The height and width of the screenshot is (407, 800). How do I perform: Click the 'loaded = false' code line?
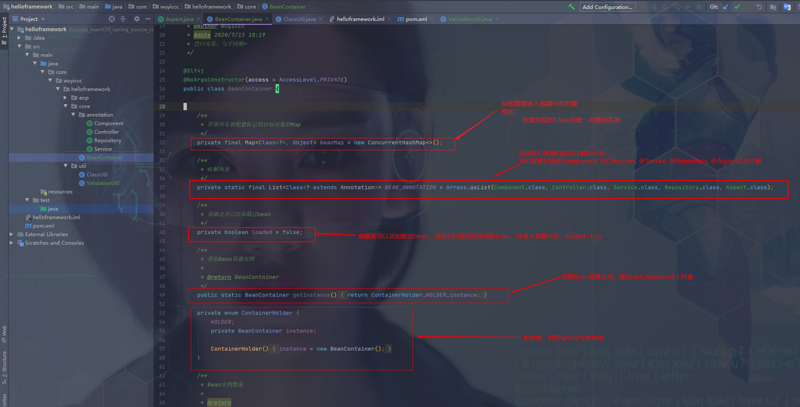pyautogui.click(x=249, y=232)
